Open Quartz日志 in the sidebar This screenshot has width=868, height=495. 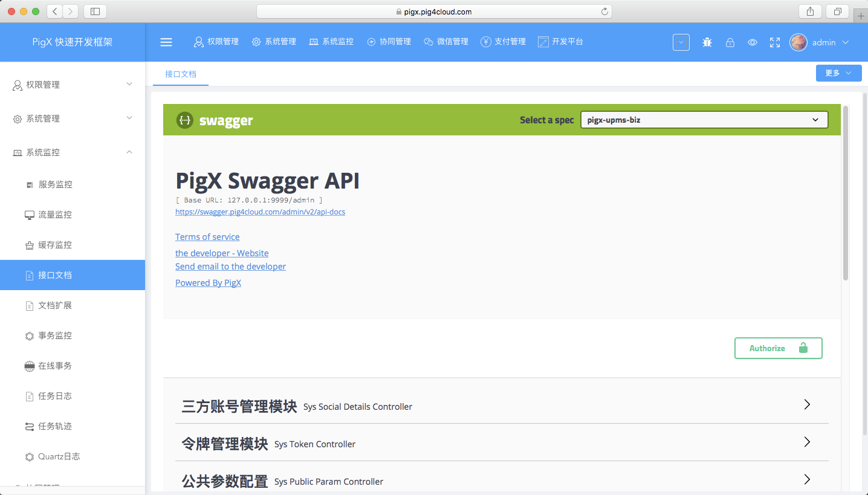(73, 456)
